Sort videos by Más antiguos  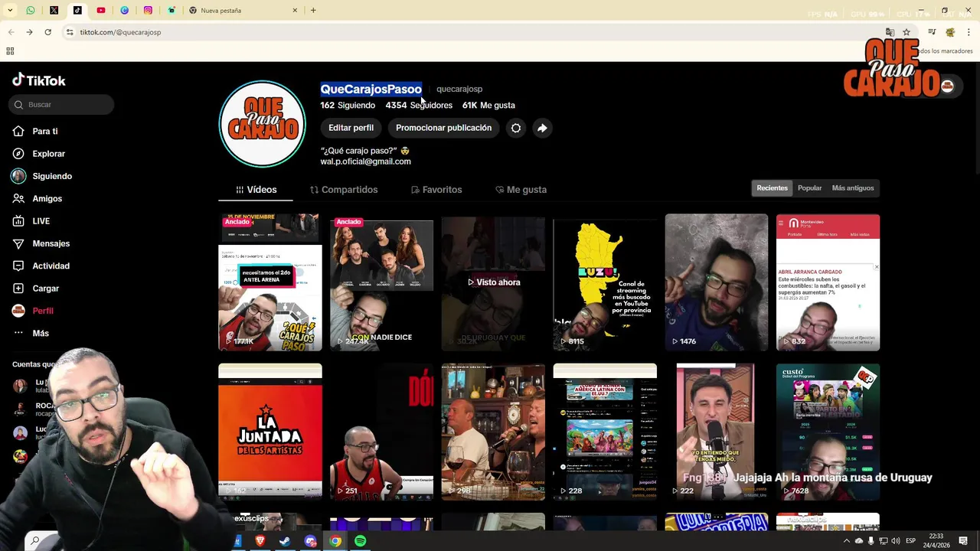click(x=852, y=188)
